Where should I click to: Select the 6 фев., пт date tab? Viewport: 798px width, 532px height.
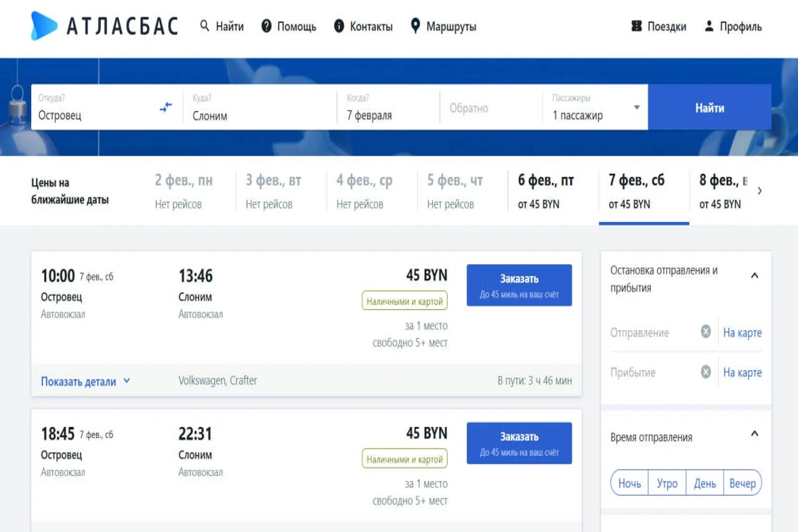[x=546, y=191]
